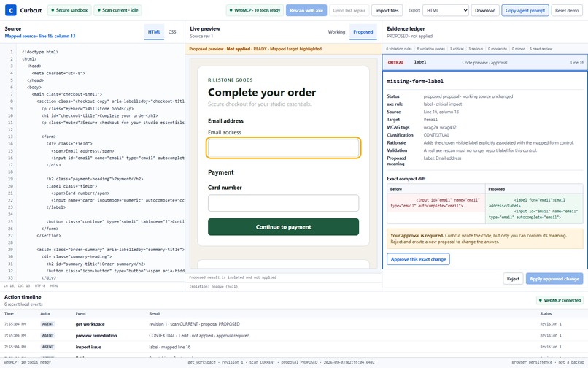Click the 'wcag2a, wcag412' tags value
The width and height of the screenshot is (588, 368).
pos(440,127)
